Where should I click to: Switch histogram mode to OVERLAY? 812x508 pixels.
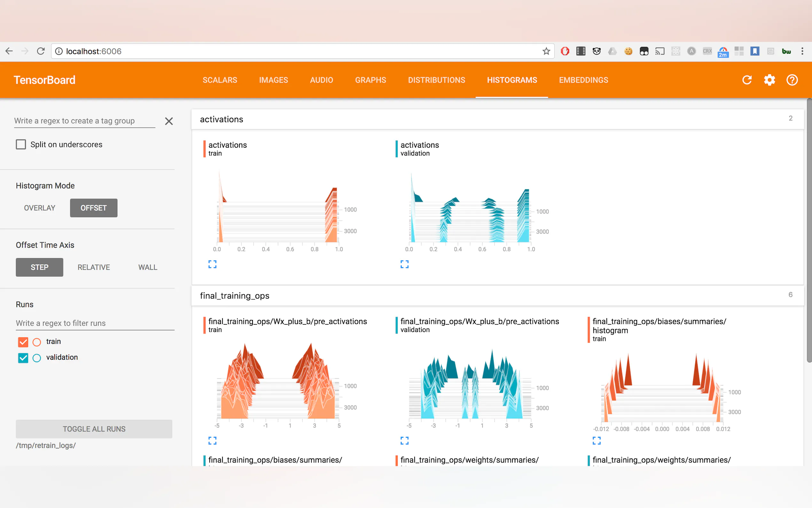point(40,208)
